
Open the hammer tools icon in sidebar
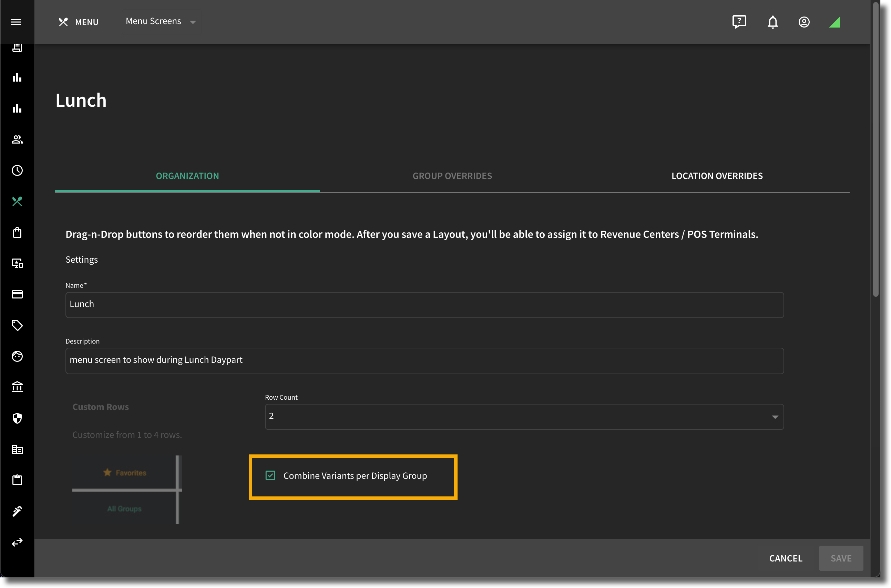17,511
